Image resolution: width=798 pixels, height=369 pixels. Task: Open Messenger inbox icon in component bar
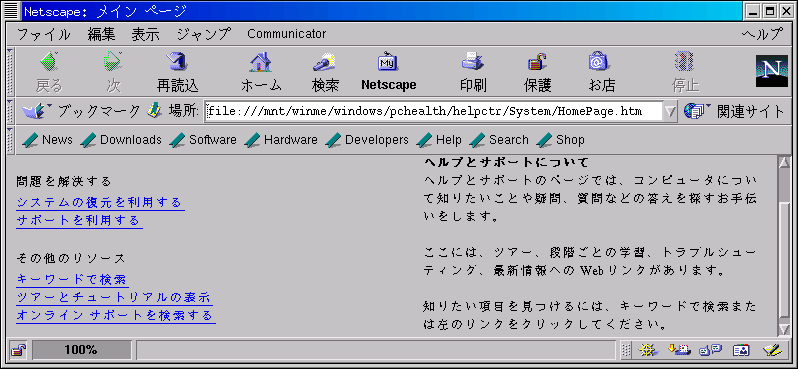coord(679,350)
